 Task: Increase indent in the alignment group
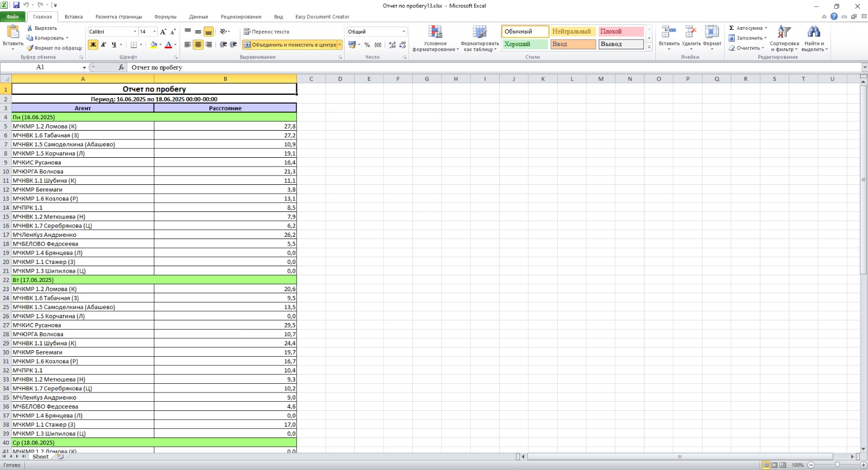pos(233,45)
